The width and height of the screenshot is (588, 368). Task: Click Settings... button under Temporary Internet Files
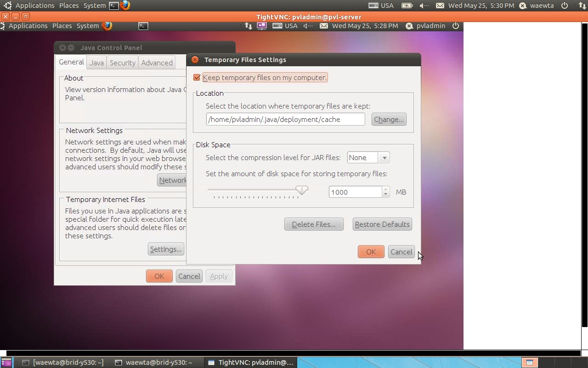166,249
